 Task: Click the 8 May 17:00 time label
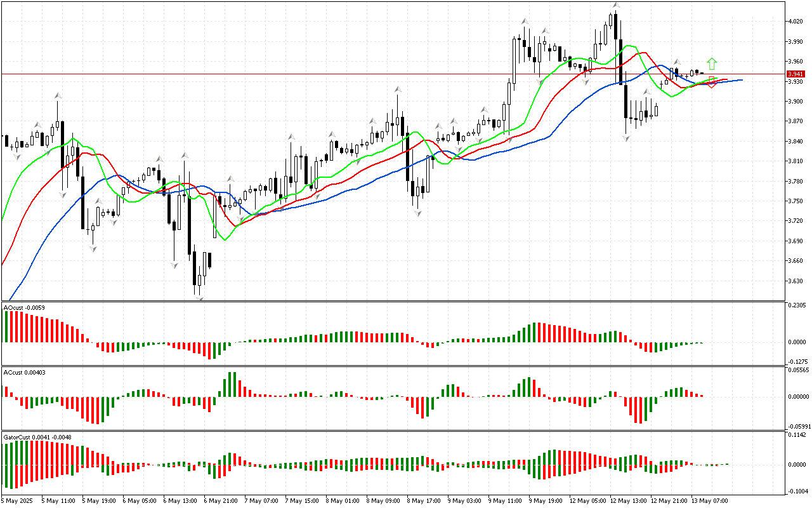click(x=424, y=500)
